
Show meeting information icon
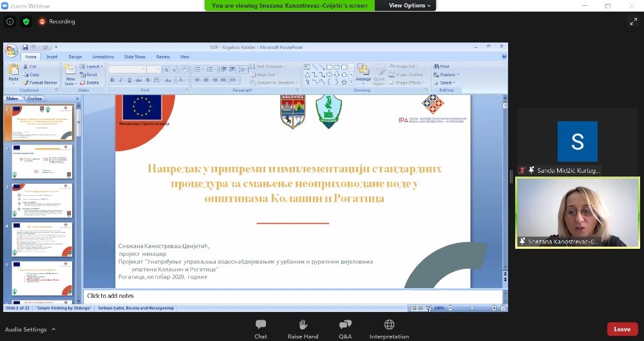click(x=10, y=21)
